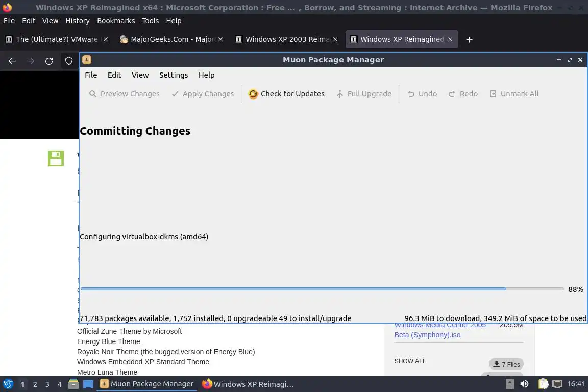Click the network tray icon

(x=557, y=384)
